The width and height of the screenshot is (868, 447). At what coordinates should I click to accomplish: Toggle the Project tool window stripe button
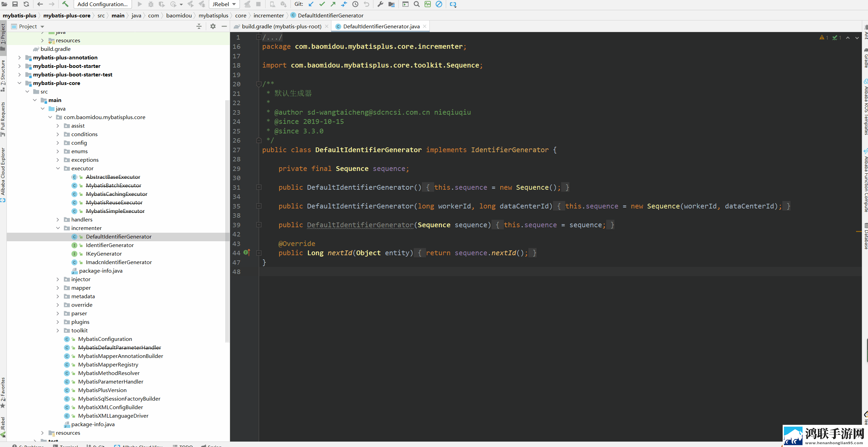3,37
